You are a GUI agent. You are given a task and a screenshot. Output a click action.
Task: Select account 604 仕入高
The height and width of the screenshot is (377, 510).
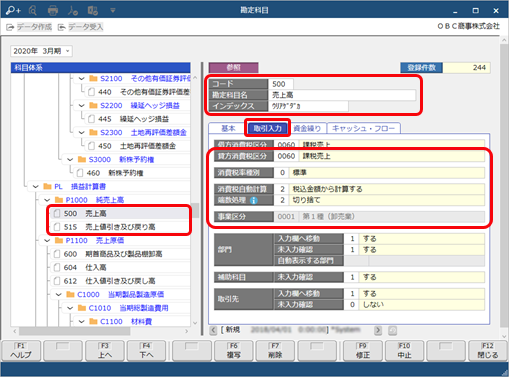120,268
